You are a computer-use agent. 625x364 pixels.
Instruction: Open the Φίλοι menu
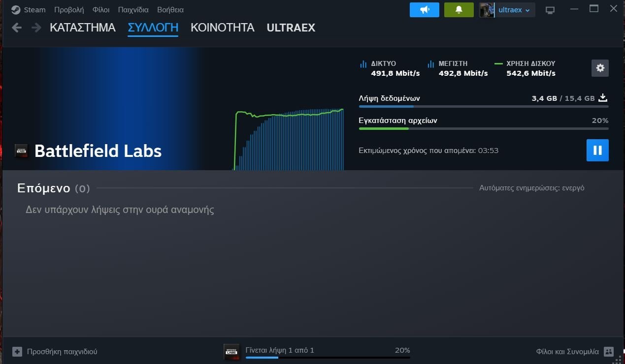point(101,10)
